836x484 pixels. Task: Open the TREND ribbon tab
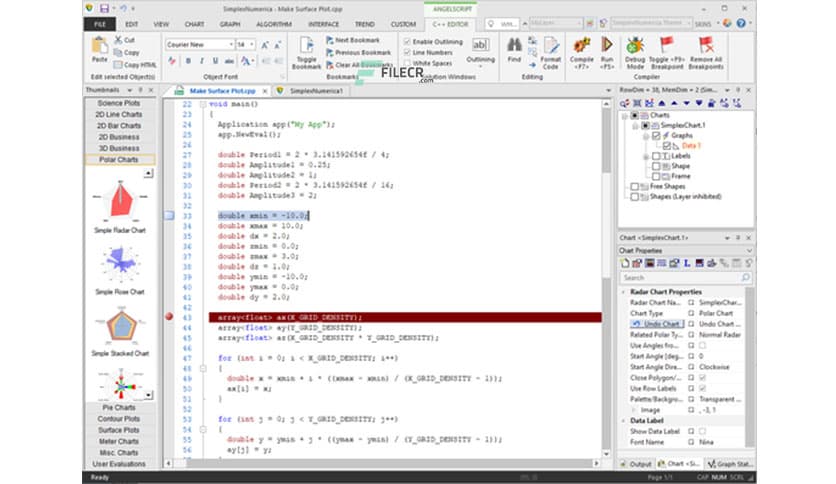click(x=365, y=24)
